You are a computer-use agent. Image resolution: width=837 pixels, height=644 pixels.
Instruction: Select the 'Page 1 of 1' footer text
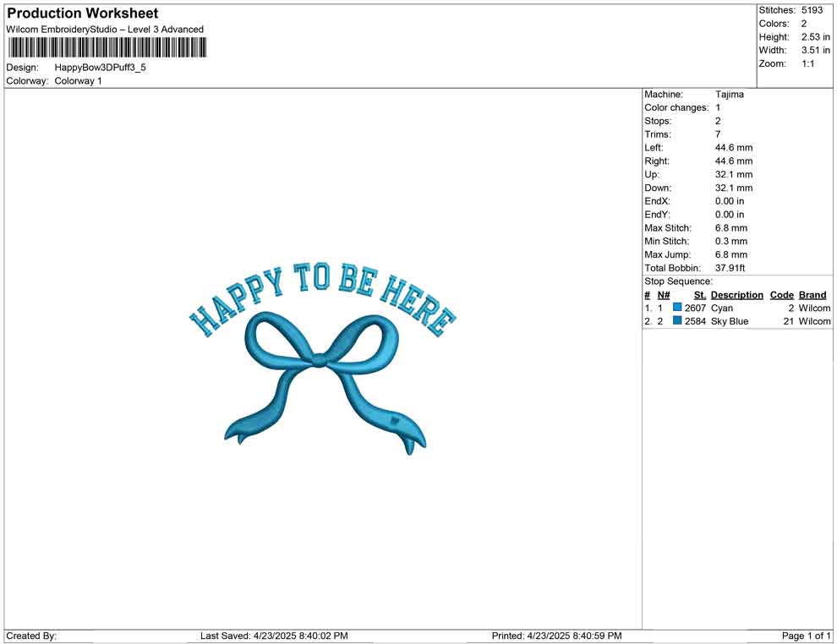[806, 636]
